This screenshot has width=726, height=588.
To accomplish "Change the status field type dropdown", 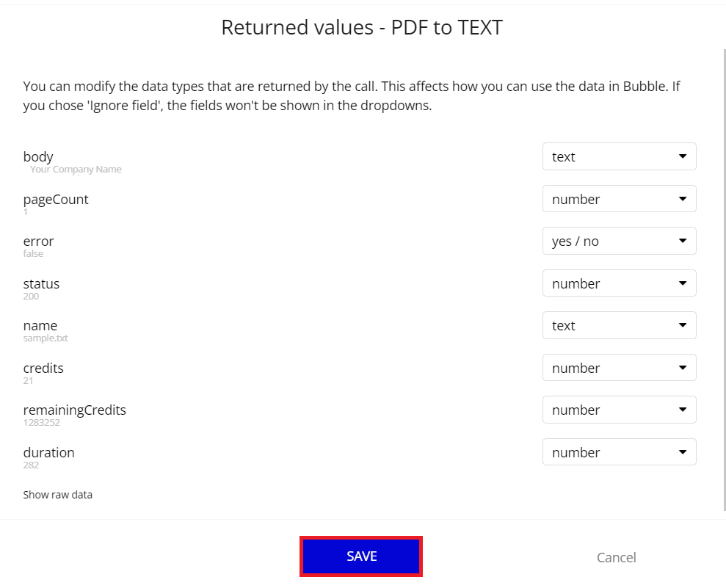I will pyautogui.click(x=619, y=283).
